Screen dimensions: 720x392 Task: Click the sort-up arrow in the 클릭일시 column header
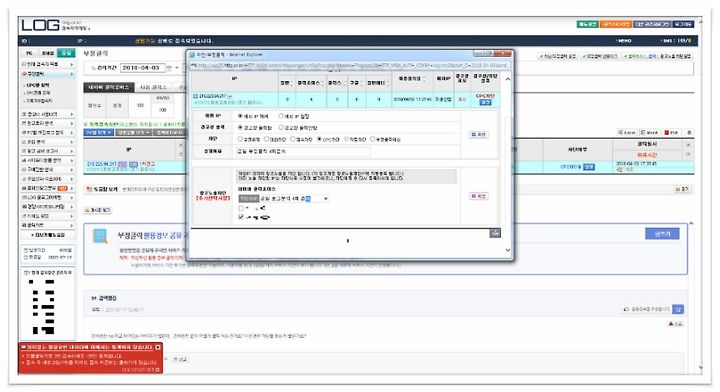pos(688,145)
